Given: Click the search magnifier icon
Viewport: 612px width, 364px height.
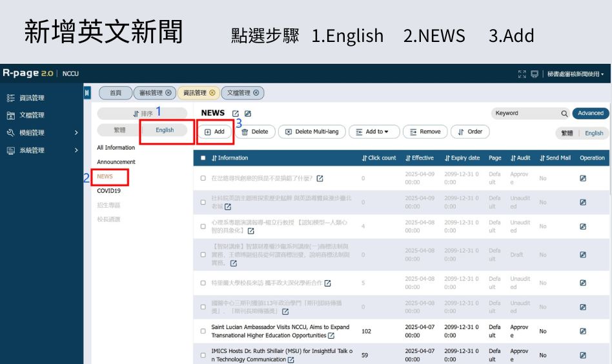Looking at the screenshot, I should tap(564, 114).
